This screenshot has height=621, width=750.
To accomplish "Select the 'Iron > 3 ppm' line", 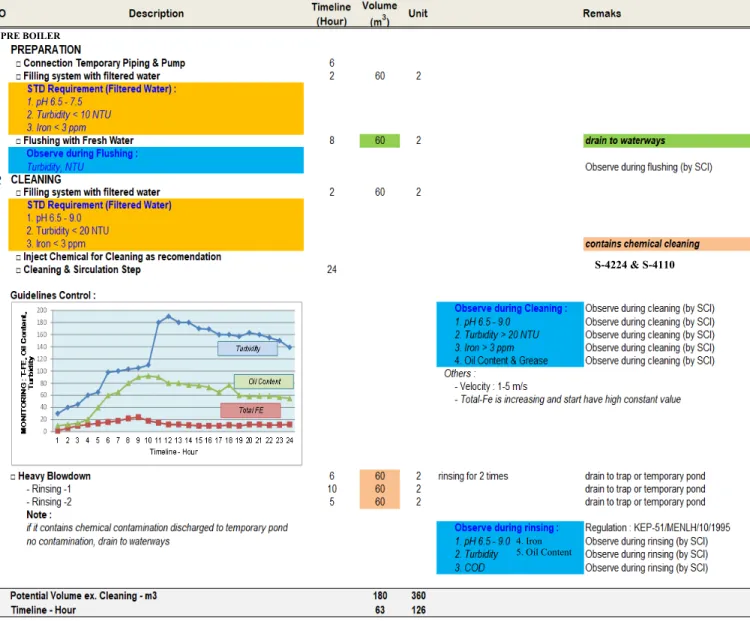I will coord(484,348).
